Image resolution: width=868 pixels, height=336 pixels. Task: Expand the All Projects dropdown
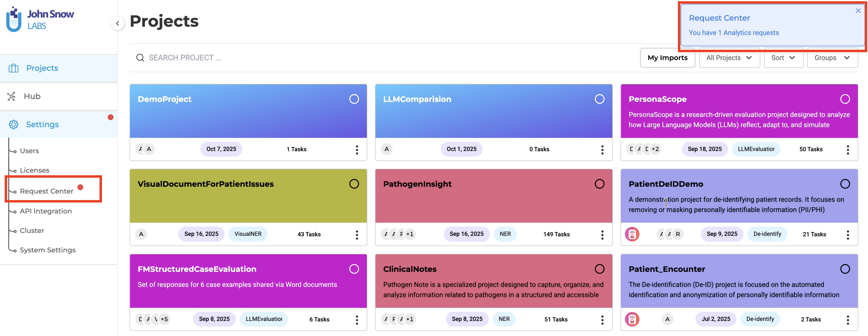(x=729, y=58)
